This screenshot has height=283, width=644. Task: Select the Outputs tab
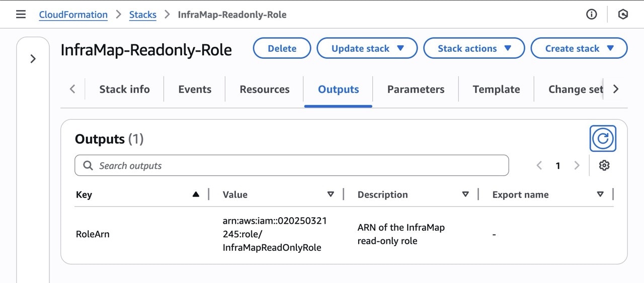tap(339, 89)
